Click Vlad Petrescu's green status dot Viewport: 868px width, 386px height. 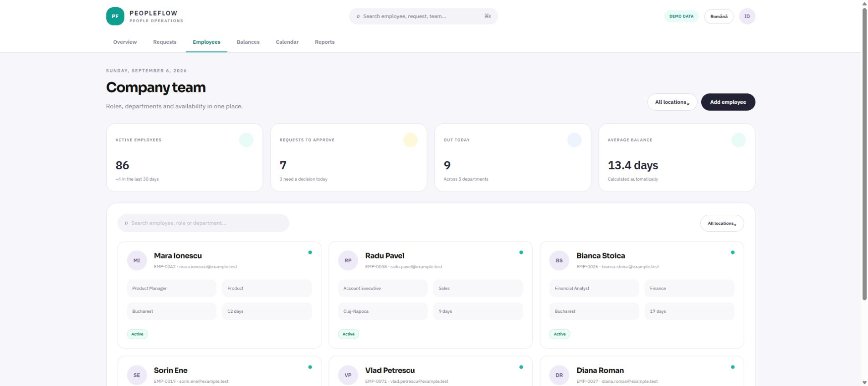coord(521,367)
